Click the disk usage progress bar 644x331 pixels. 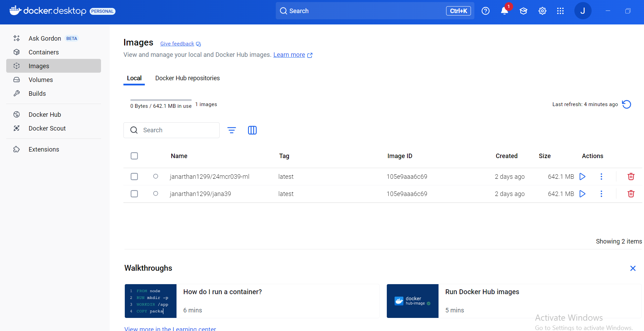(x=161, y=100)
